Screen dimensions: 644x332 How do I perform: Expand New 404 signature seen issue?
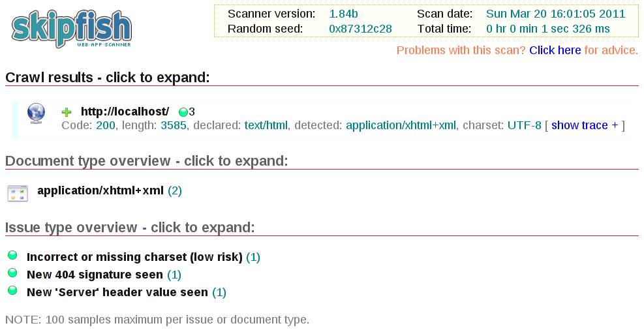(95, 275)
